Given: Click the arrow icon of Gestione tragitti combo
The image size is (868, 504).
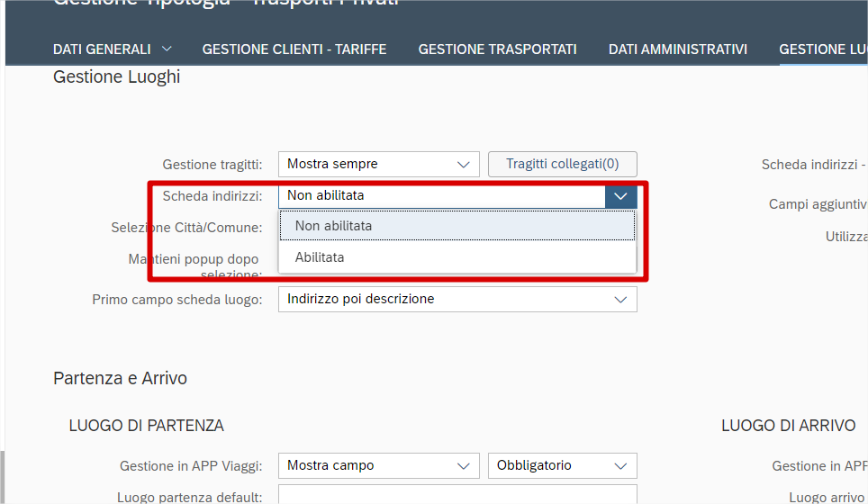Looking at the screenshot, I should [464, 164].
